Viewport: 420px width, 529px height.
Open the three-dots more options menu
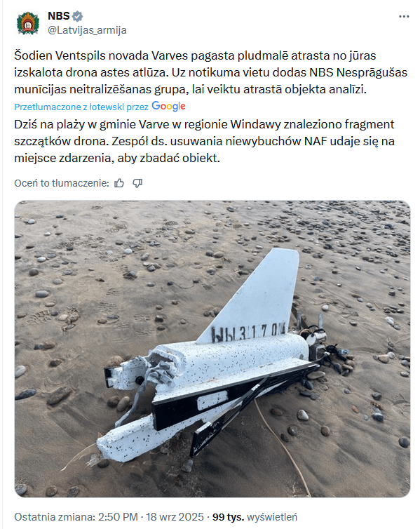pyautogui.click(x=403, y=17)
